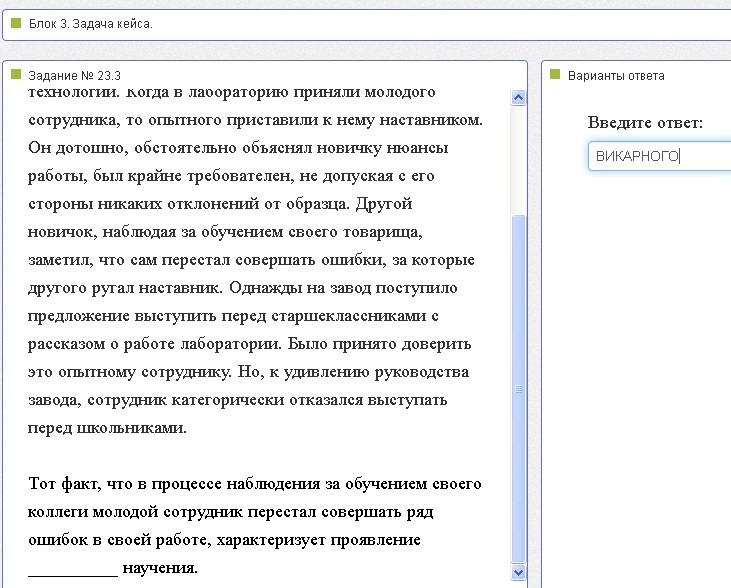This screenshot has height=588, width=731.
Task: Click the line starting "предложение выступить перед"
Action: click(233, 316)
